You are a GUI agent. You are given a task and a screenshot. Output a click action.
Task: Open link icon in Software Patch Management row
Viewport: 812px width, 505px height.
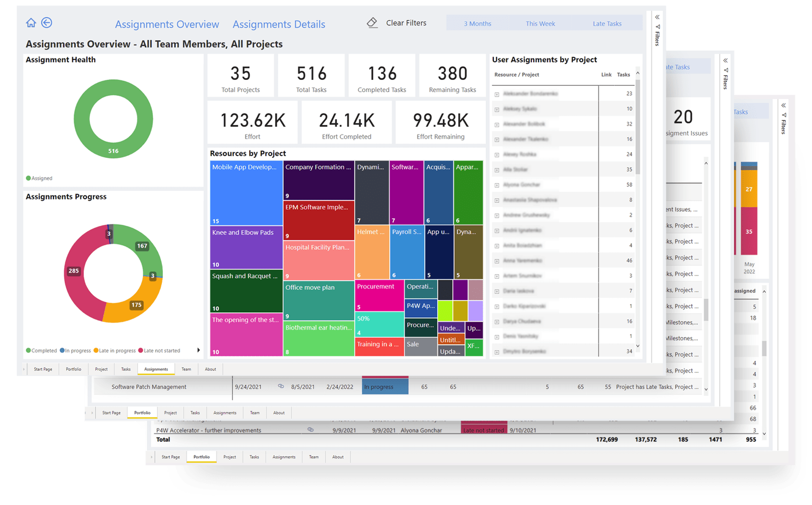[281, 386]
